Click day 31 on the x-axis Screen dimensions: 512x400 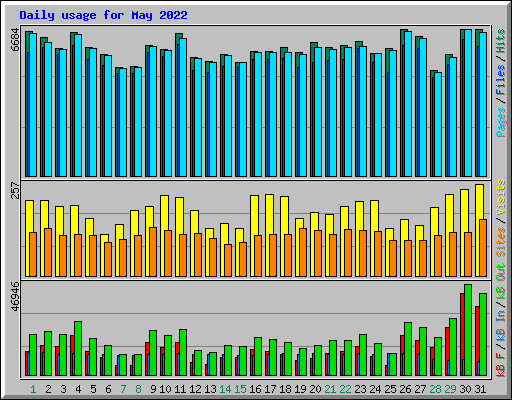(480, 389)
